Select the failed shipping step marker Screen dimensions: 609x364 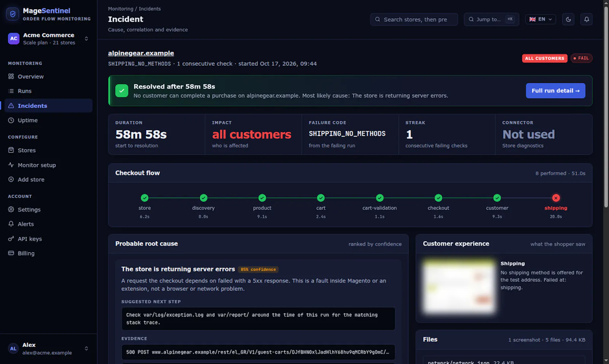tap(556, 198)
